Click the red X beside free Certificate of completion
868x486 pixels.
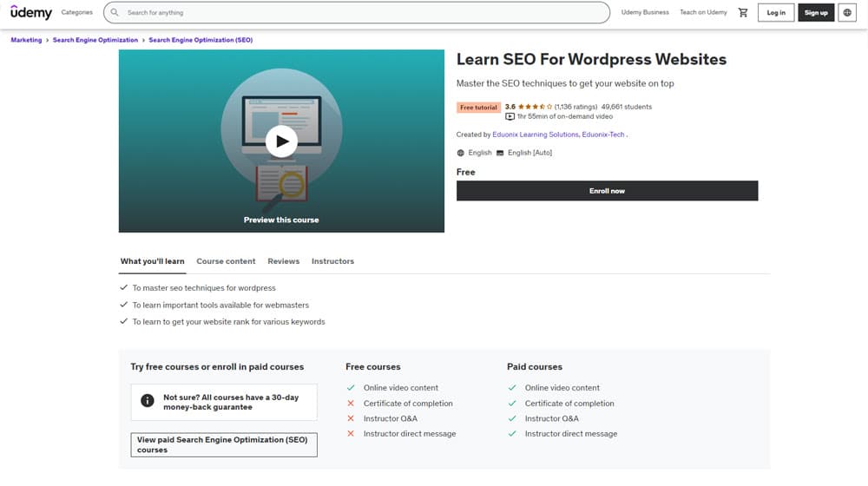[351, 404]
